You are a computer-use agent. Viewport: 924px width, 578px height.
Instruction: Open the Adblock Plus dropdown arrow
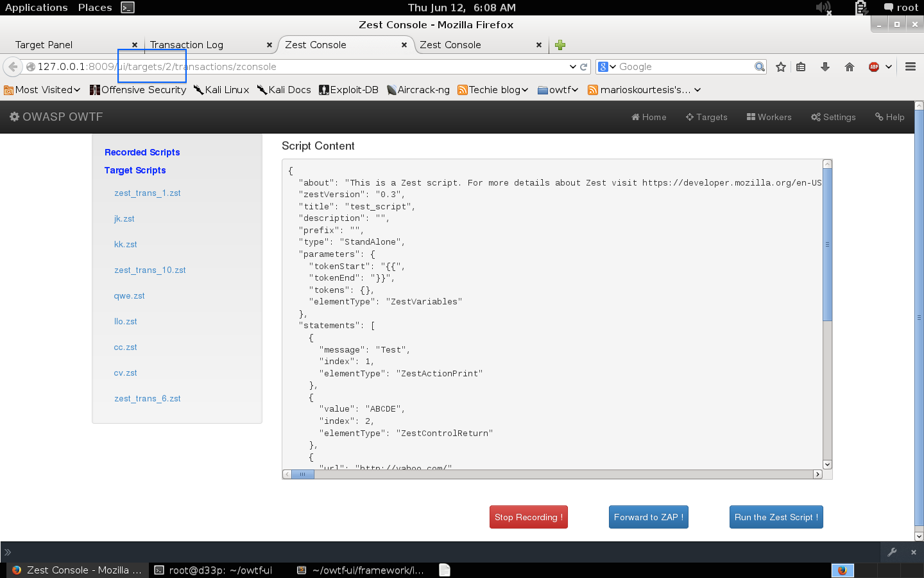[889, 67]
